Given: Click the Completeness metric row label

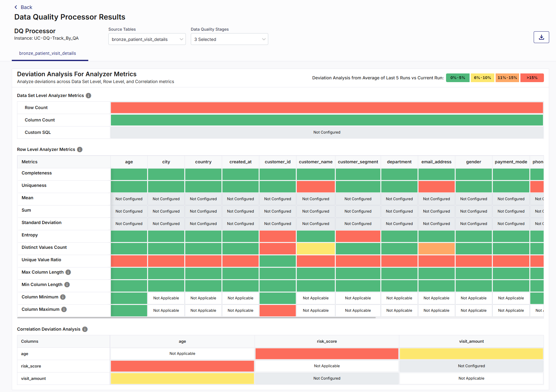Looking at the screenshot, I should 37,173.
